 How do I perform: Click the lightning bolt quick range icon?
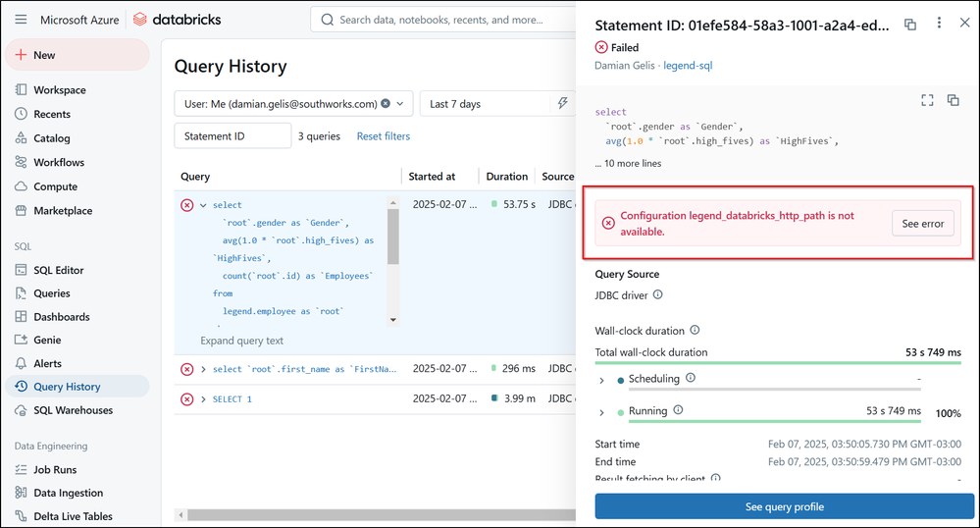pos(562,104)
